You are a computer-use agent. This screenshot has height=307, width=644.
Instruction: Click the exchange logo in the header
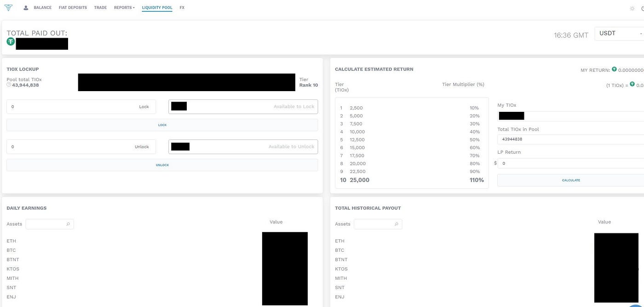(9, 8)
